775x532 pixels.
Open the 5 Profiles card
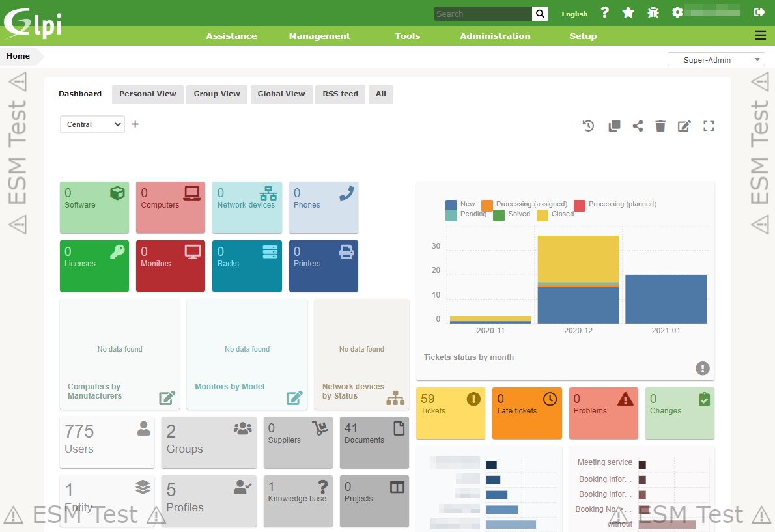[x=209, y=501]
